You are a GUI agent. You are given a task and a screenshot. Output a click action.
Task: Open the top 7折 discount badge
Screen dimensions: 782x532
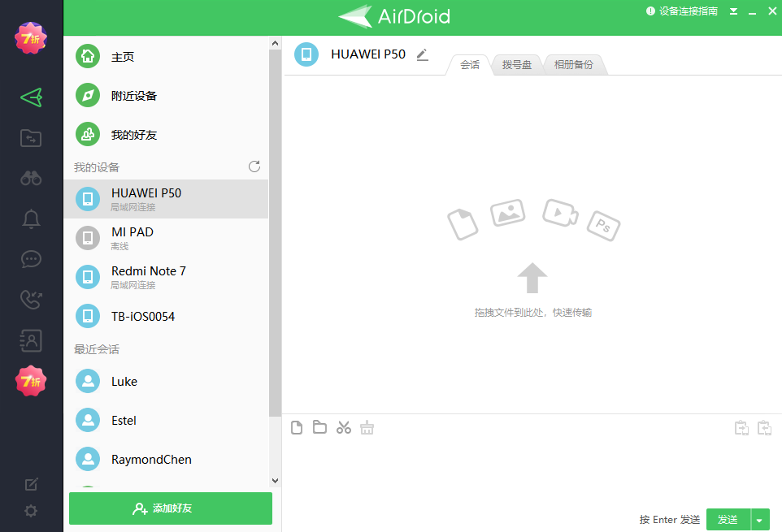pos(31,38)
